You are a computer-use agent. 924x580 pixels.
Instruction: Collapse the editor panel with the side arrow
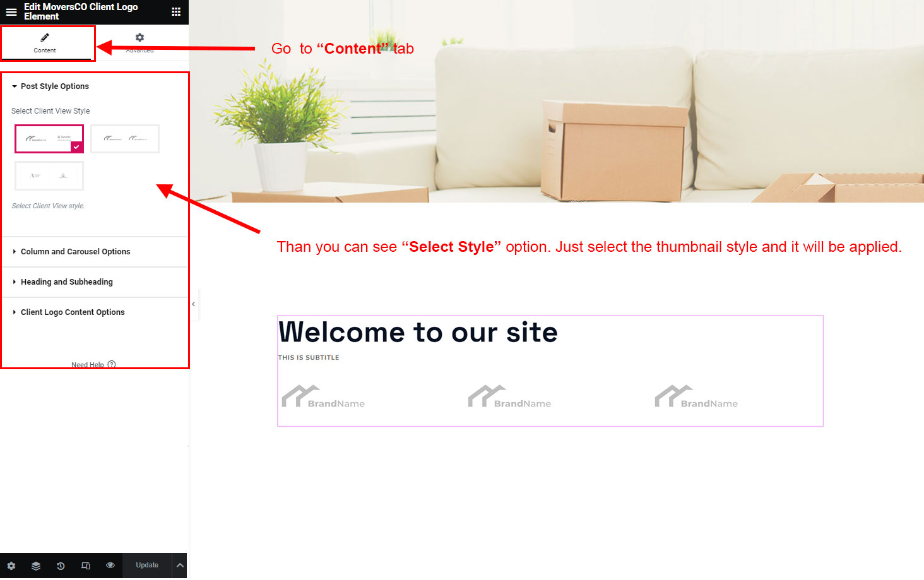tap(194, 304)
